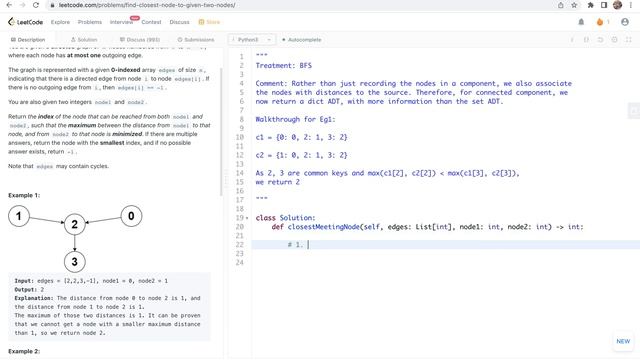Go to Problems in navigation bar
640x360 pixels.
tap(90, 22)
